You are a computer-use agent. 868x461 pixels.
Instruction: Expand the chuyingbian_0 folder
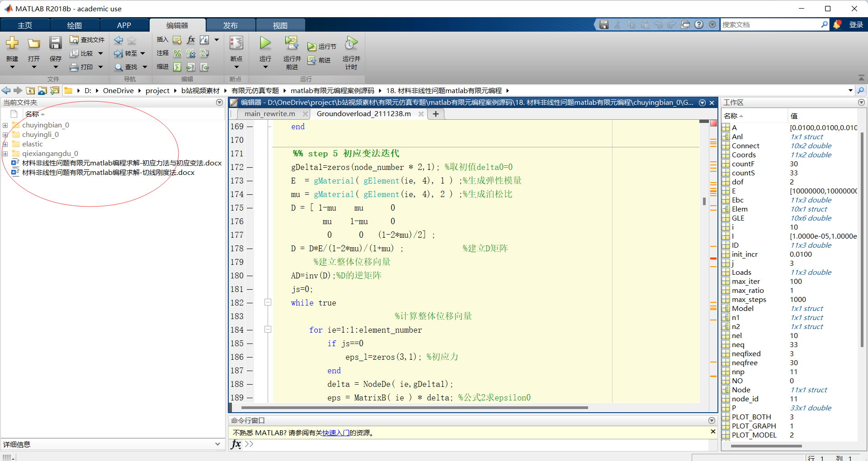[5, 125]
